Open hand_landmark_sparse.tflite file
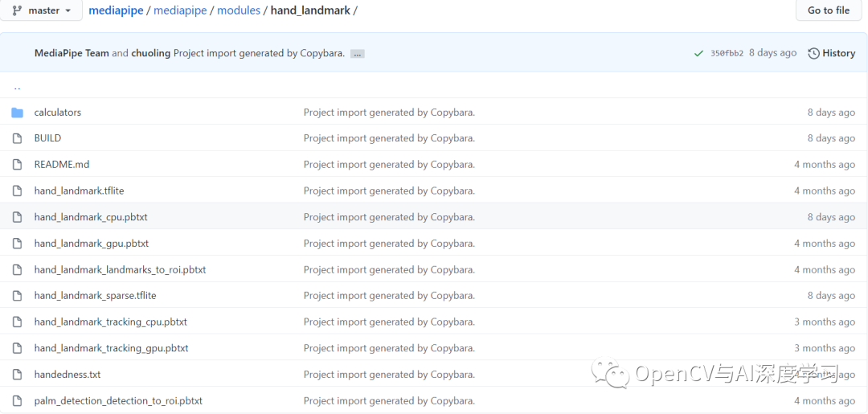 click(x=95, y=296)
